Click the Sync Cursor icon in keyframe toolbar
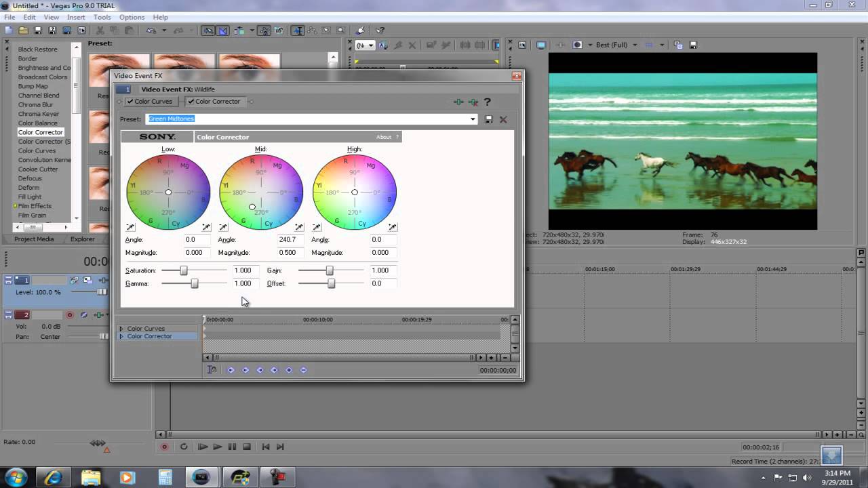The width and height of the screenshot is (868, 488). coord(212,369)
